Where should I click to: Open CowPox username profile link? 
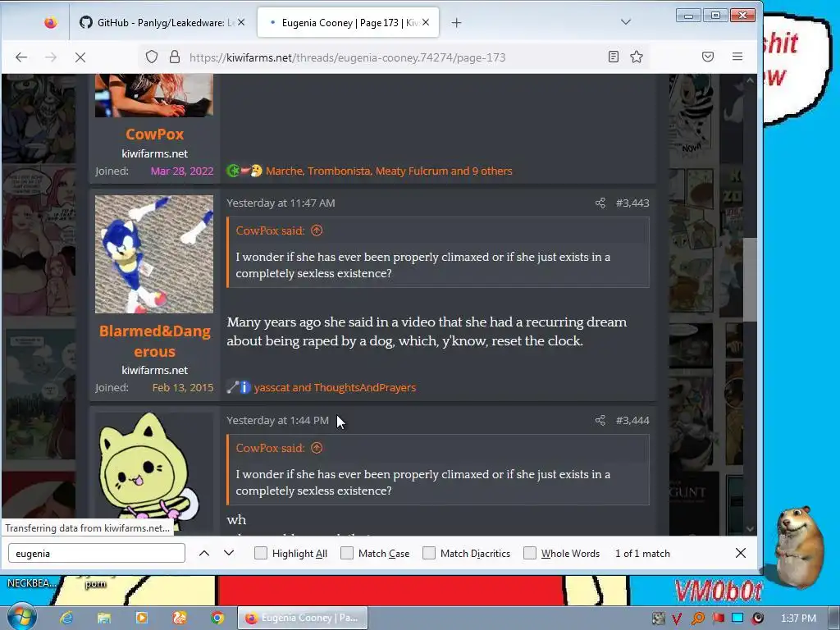154,134
